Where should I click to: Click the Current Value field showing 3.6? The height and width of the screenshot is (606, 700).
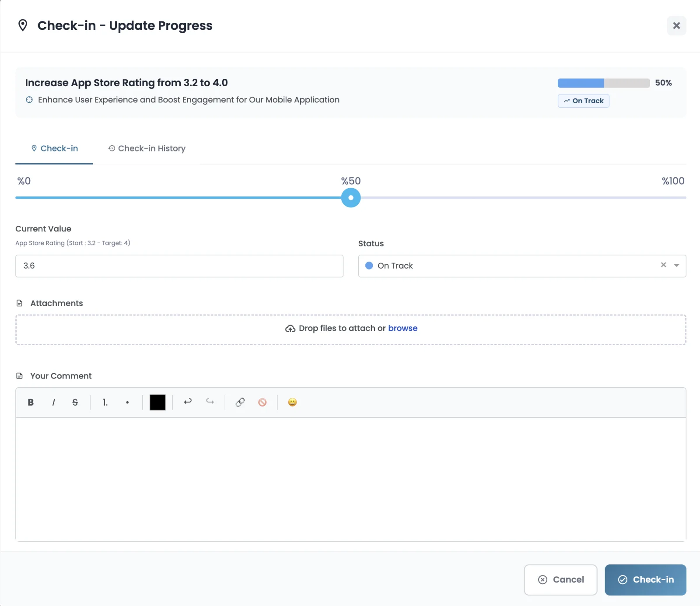coord(179,266)
